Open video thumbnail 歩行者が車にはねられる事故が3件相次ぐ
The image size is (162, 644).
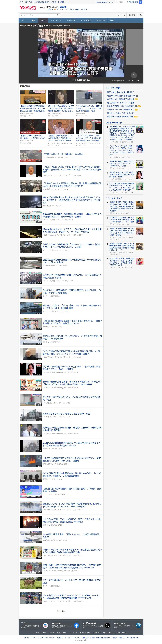tap(89, 97)
